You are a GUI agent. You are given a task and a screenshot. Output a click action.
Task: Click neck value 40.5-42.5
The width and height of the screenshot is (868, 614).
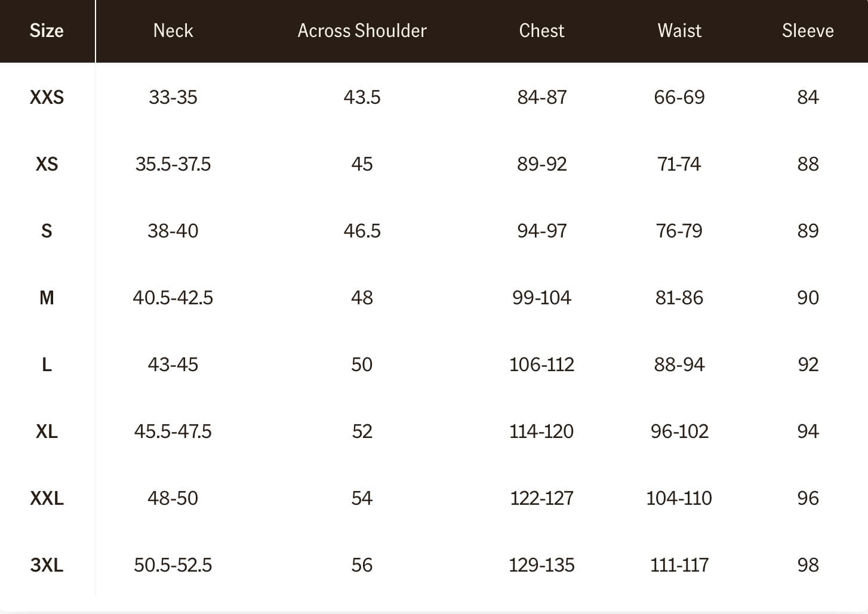(x=173, y=298)
